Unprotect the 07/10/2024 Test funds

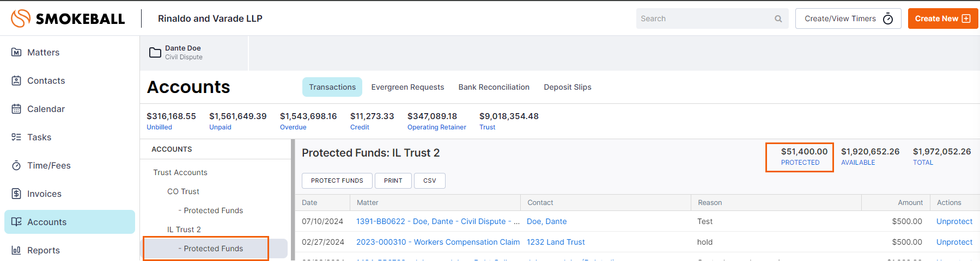coord(954,221)
